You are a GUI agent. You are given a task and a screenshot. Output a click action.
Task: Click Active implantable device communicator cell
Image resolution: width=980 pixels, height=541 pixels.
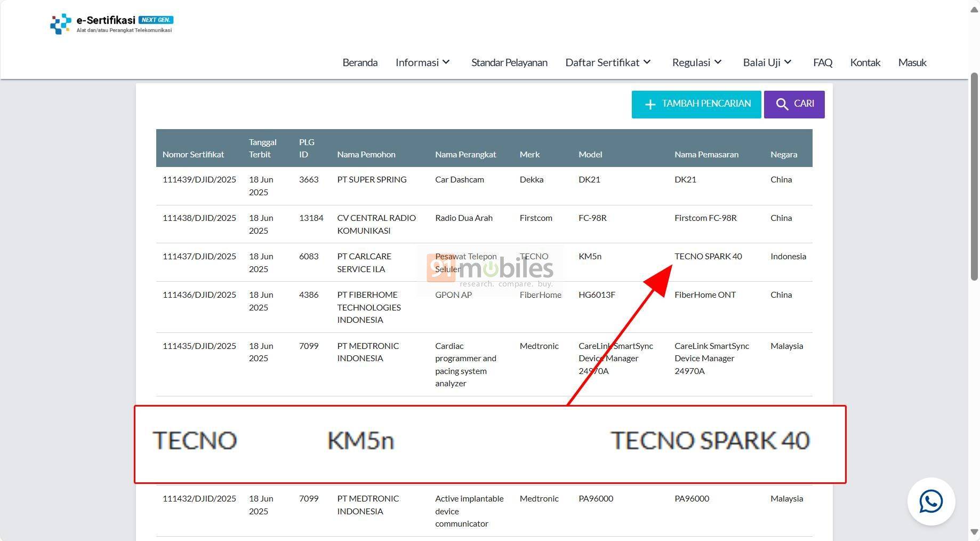(469, 511)
